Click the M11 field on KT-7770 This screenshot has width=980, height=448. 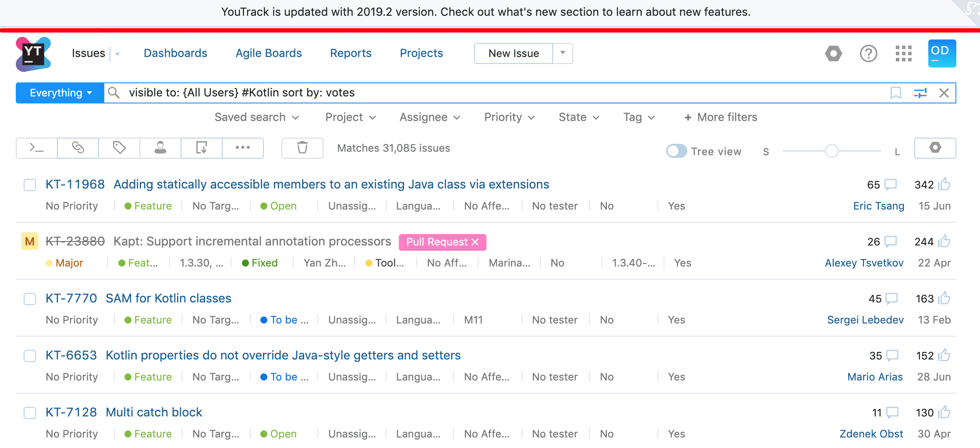(473, 320)
